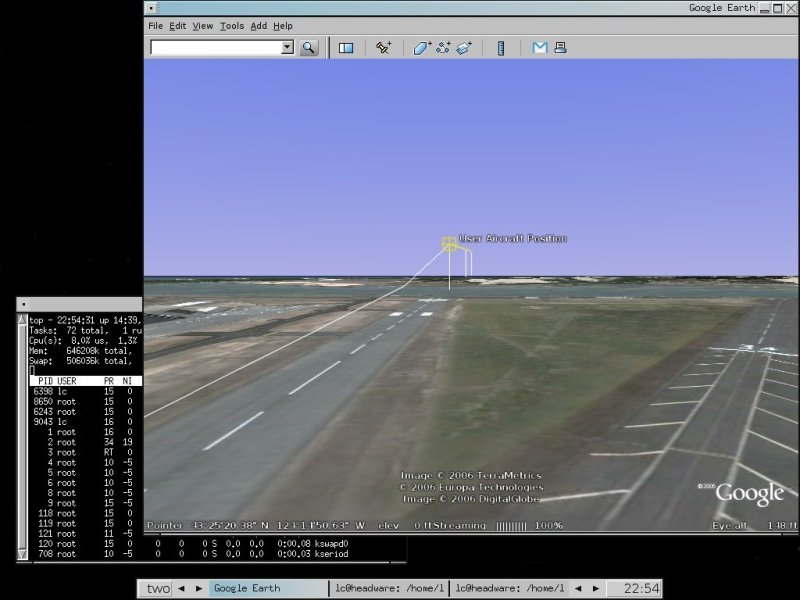Switch to first lc@headware terminal task
This screenshot has height=600, width=800.
pos(389,588)
